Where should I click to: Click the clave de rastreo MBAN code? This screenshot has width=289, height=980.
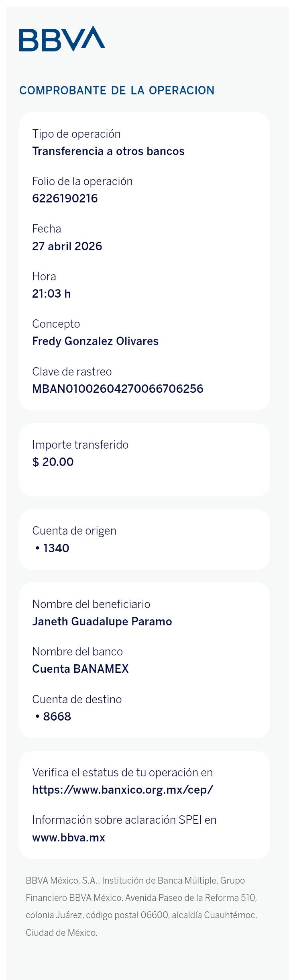point(118,389)
